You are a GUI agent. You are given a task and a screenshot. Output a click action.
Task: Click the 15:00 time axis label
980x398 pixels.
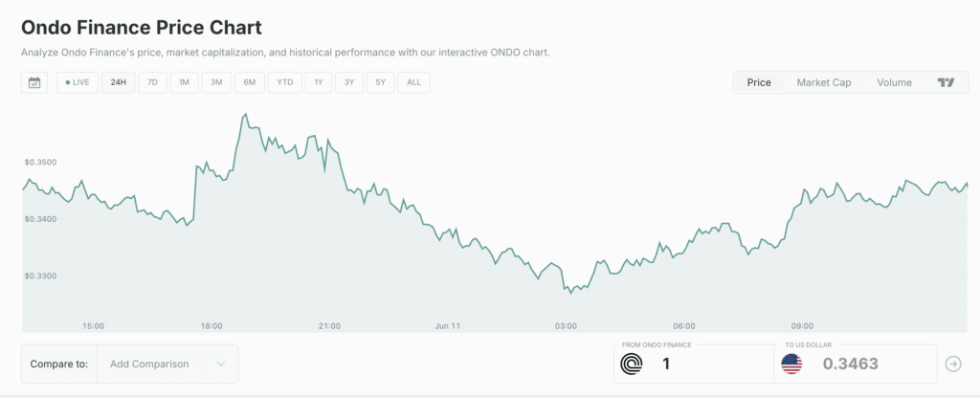point(94,325)
